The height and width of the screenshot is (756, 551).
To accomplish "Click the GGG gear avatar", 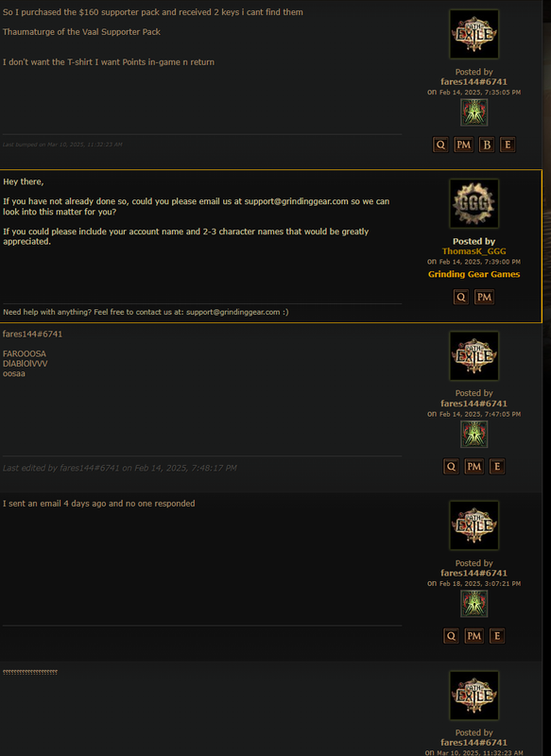I will pos(474,203).
